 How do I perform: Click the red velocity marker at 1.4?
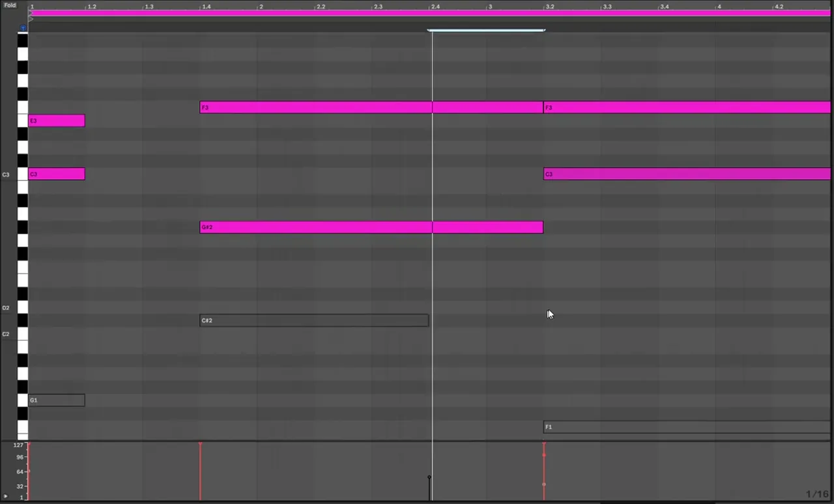pyautogui.click(x=200, y=445)
